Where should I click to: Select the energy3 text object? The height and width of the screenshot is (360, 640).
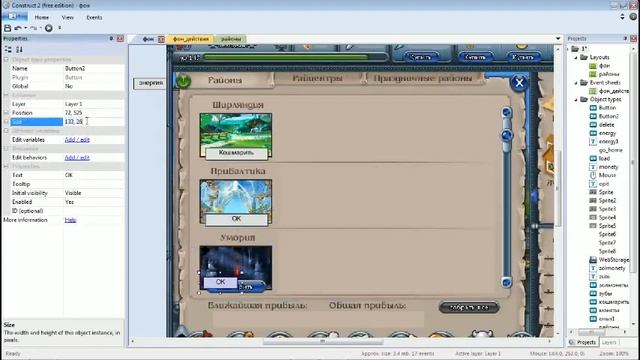[608, 142]
